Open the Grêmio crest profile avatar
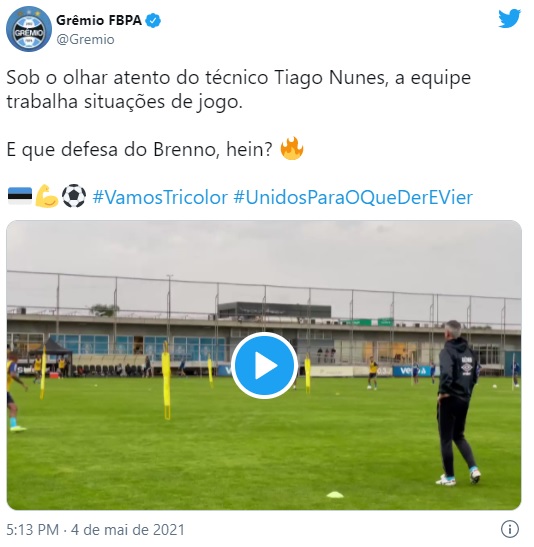The height and width of the screenshot is (547, 534). pos(29,29)
